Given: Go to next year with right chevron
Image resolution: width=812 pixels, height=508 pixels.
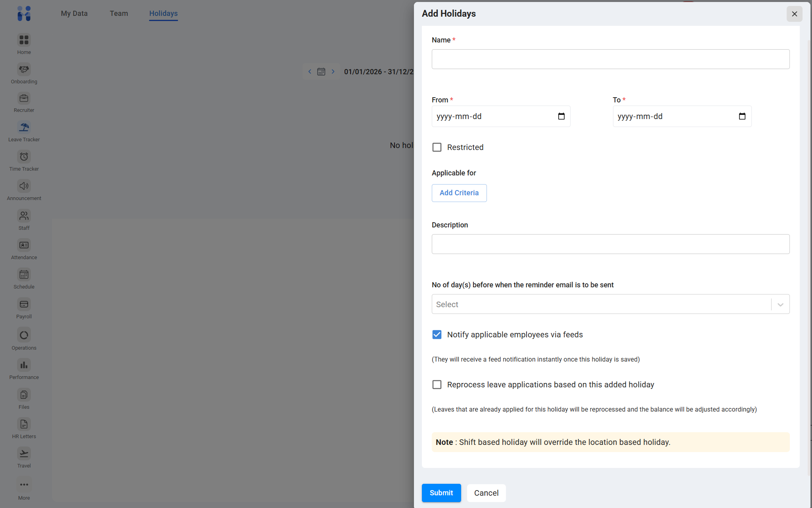Looking at the screenshot, I should point(333,71).
